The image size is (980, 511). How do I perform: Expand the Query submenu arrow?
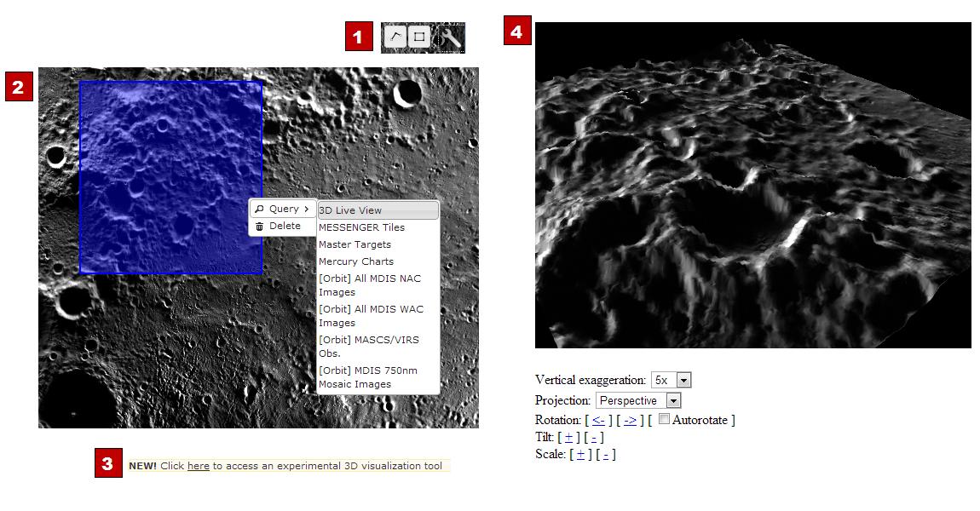306,210
